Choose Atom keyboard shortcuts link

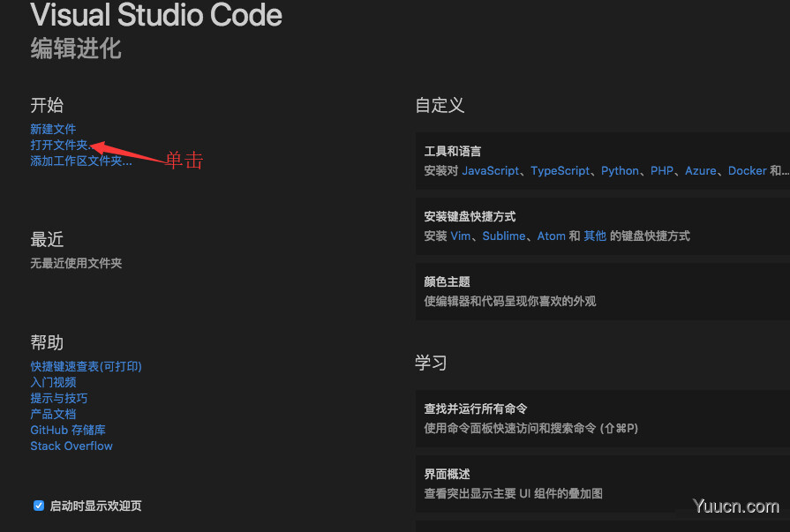click(551, 236)
